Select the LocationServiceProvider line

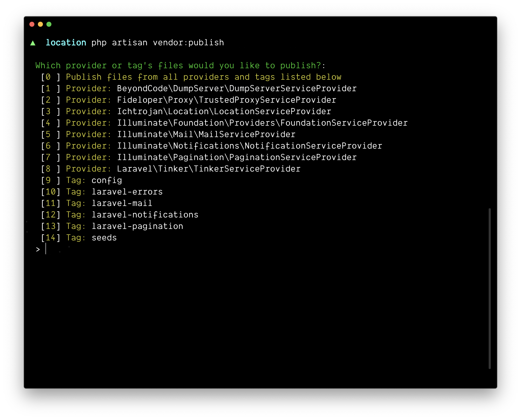tap(186, 112)
